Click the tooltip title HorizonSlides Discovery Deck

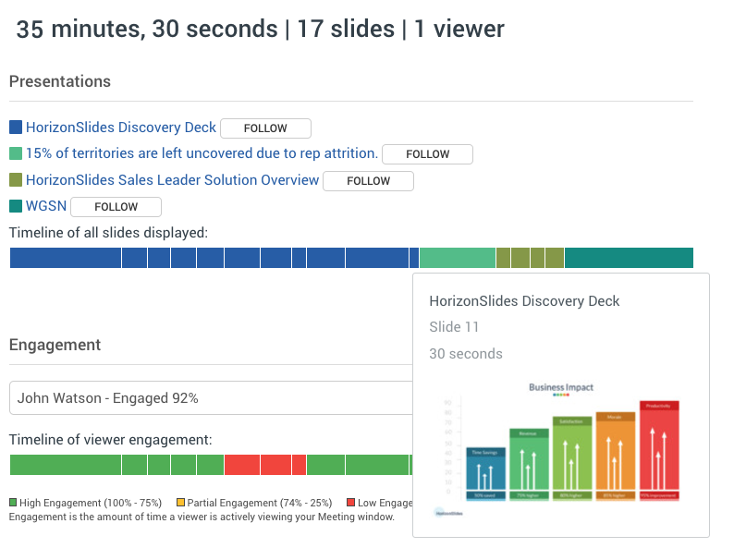coord(524,301)
